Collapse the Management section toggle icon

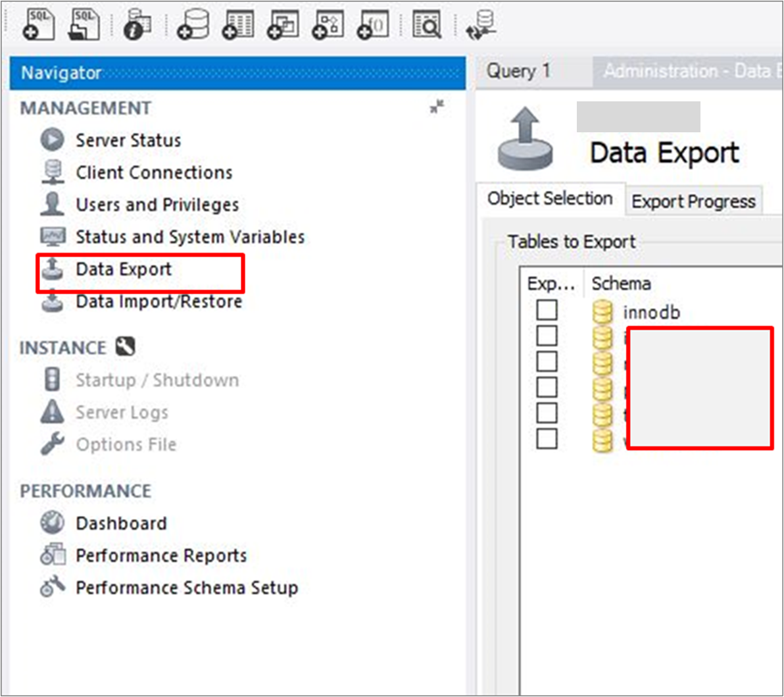point(437,107)
